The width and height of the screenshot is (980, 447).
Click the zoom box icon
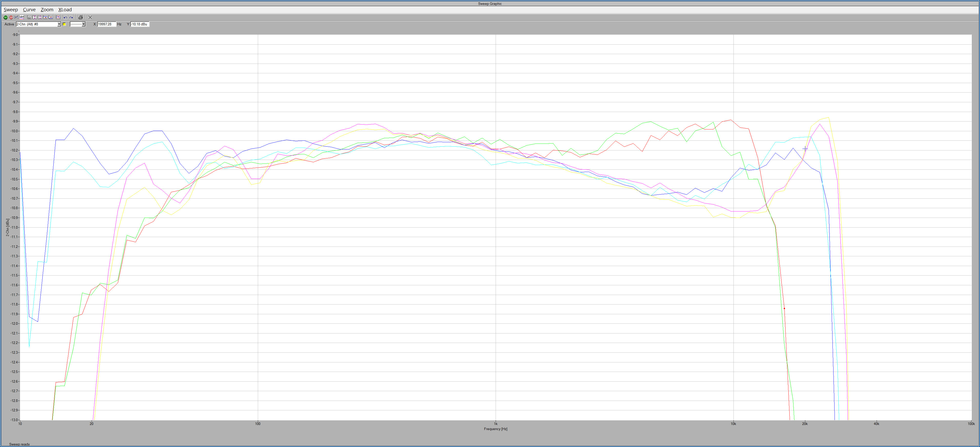(29, 17)
